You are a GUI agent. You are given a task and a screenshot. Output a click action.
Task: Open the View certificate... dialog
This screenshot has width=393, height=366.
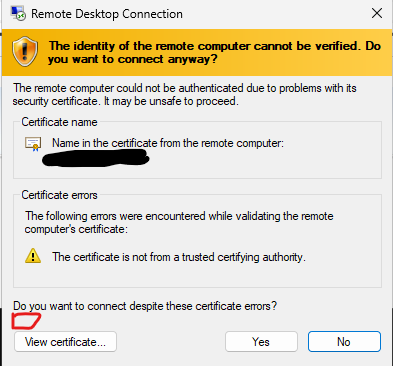65,342
